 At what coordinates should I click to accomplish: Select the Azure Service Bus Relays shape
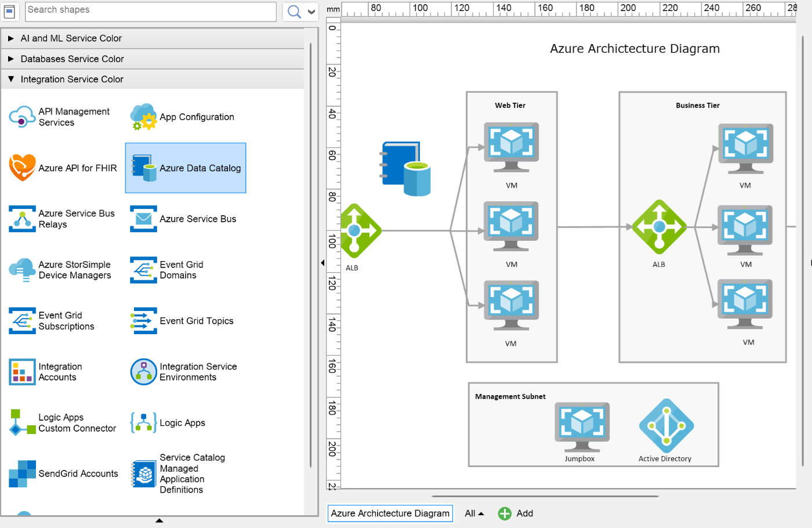pos(62,219)
